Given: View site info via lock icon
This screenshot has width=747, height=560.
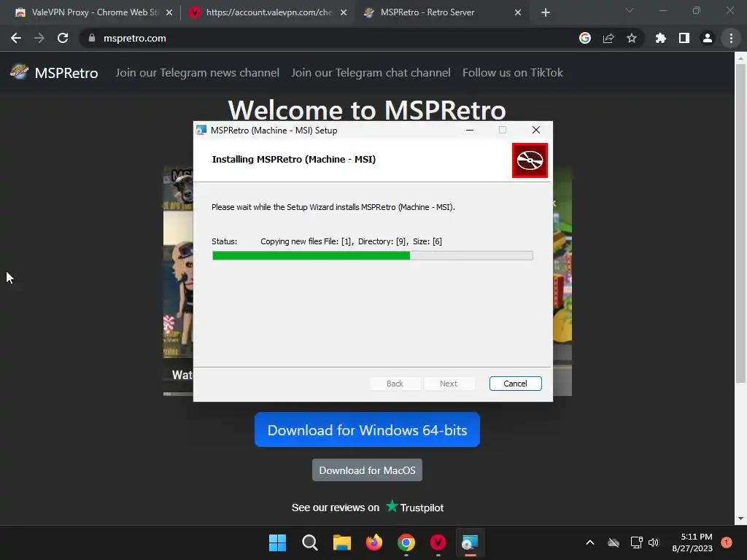Looking at the screenshot, I should click(92, 38).
